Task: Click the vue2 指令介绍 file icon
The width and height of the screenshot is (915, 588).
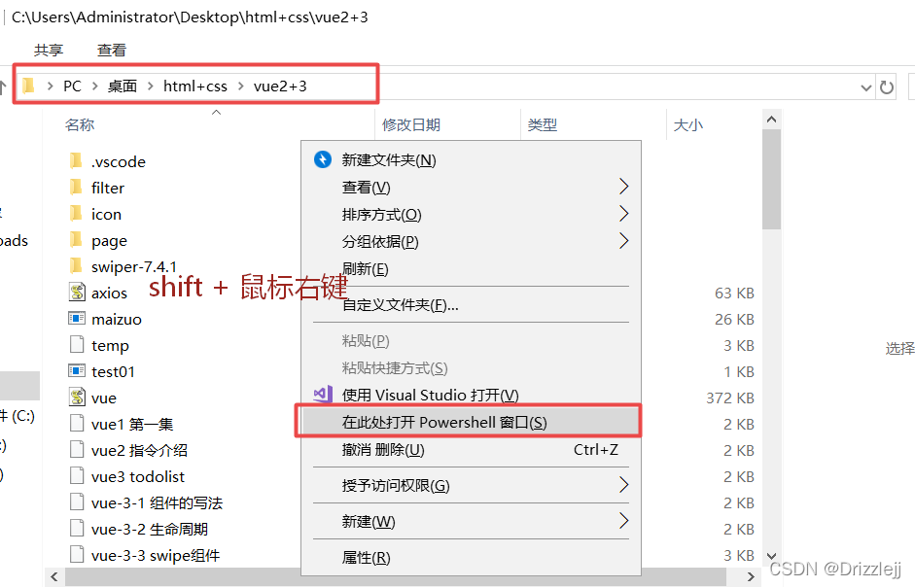Action: pyautogui.click(x=77, y=449)
